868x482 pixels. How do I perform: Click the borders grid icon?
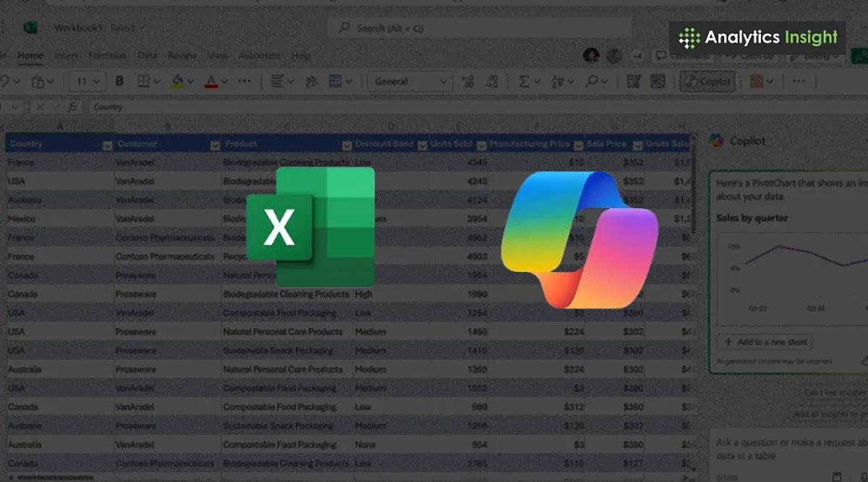[x=143, y=81]
